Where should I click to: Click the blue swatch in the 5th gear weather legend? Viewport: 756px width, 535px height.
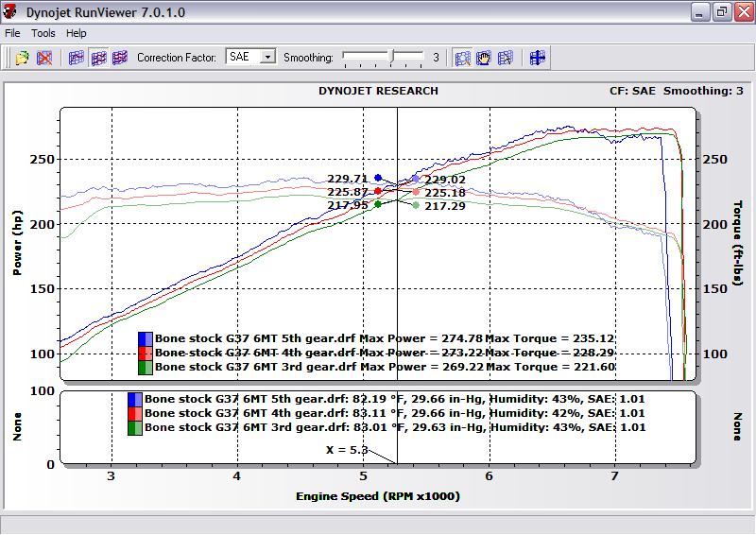coord(135,400)
